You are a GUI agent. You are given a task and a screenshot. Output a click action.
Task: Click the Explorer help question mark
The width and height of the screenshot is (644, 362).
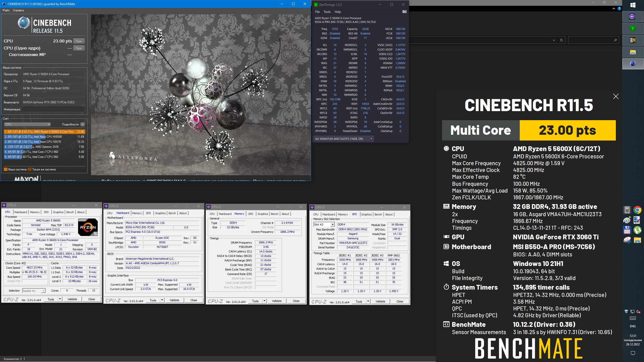point(619,9)
